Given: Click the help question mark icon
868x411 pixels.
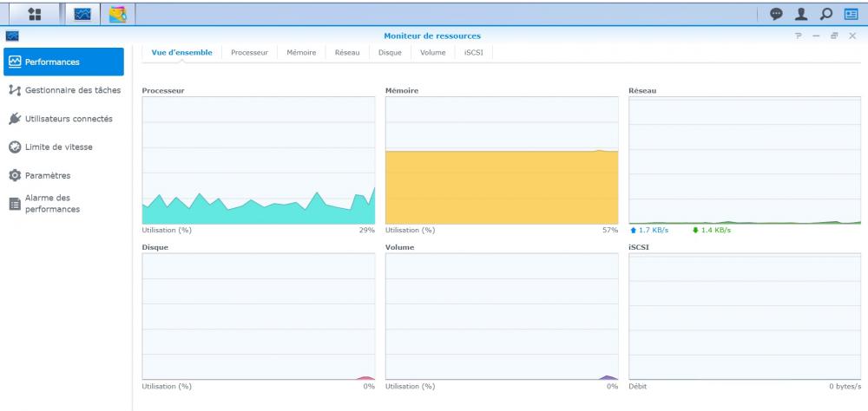Looking at the screenshot, I should (x=799, y=36).
